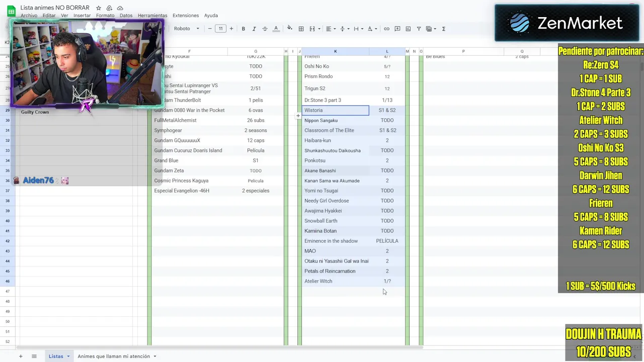Select the FullMetalAlchemist cell

[189, 120]
